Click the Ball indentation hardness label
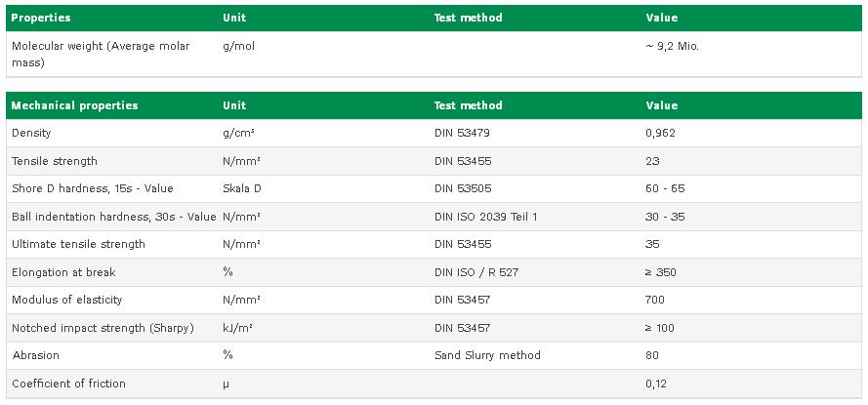 click(113, 217)
